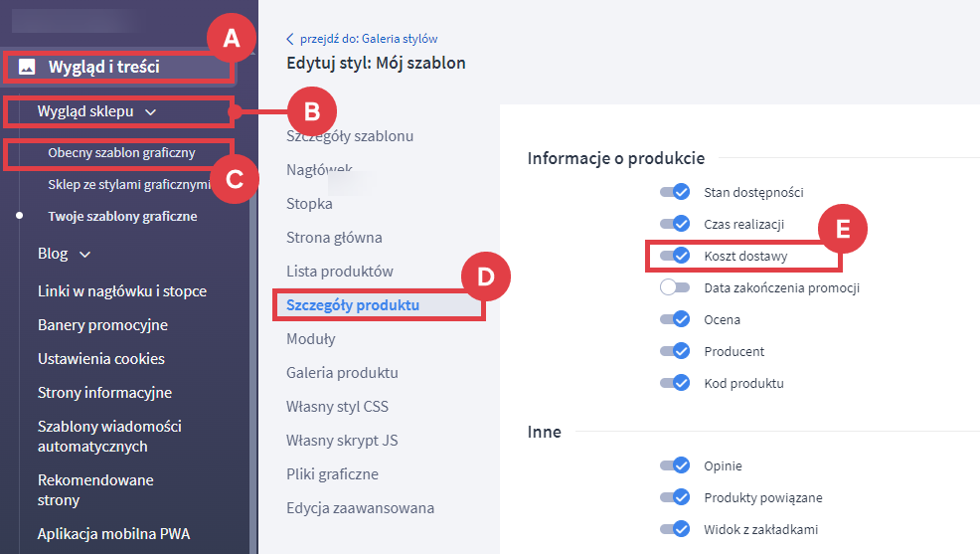The image size is (980, 554).
Task: Switch to Szczegóły szablonu tab
Action: coord(350,136)
